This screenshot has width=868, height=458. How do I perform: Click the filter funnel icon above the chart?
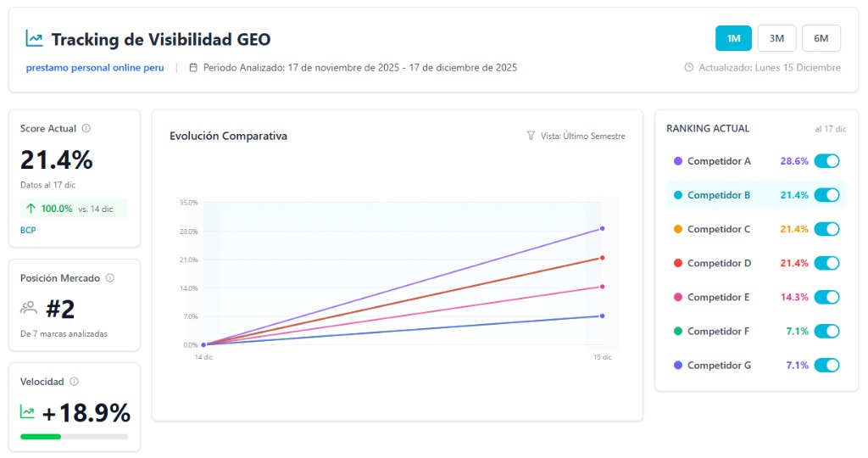531,136
